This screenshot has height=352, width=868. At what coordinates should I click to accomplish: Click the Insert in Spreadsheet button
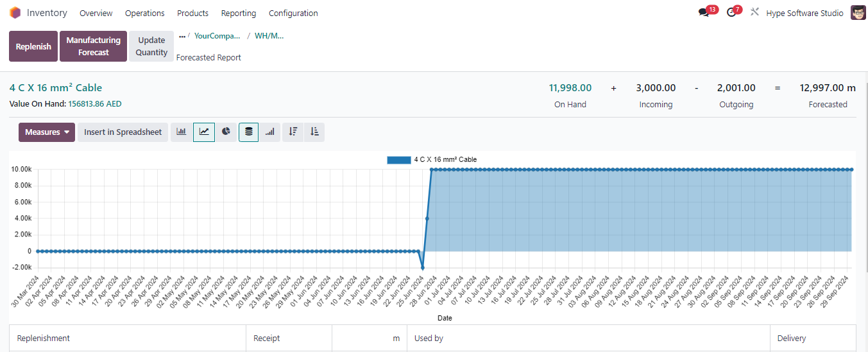(123, 132)
